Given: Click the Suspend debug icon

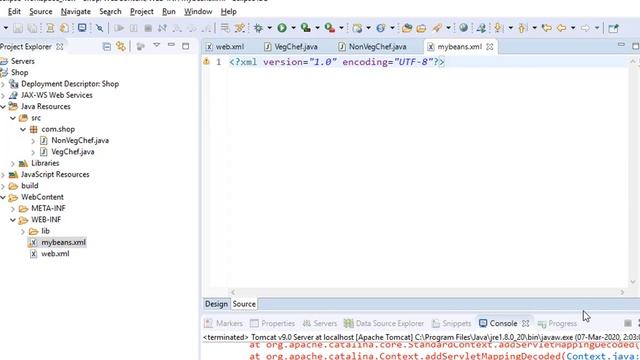Looking at the screenshot, I should 133,28.
